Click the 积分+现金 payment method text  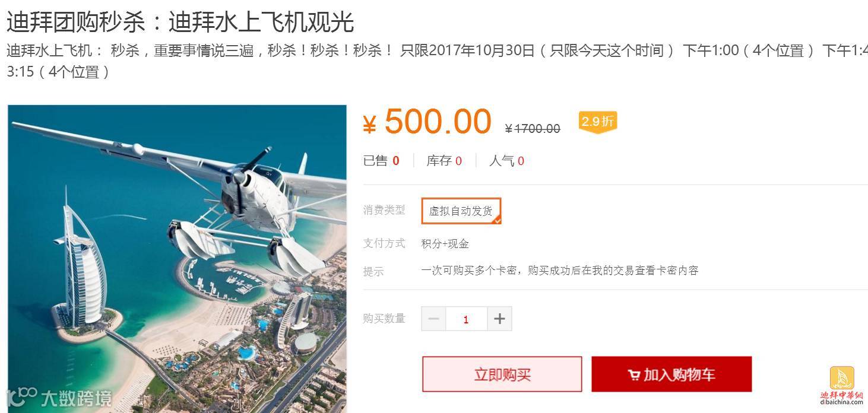click(445, 243)
